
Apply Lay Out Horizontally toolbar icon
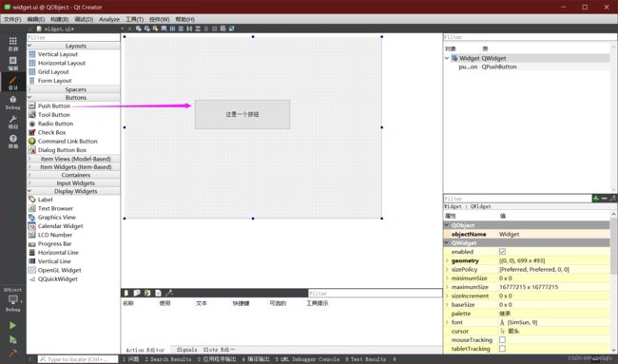click(172, 29)
